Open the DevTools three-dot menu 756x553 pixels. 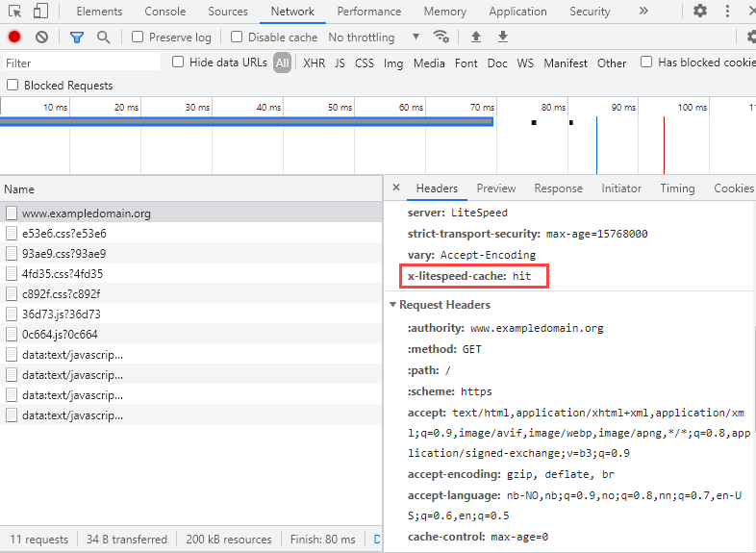point(727,11)
